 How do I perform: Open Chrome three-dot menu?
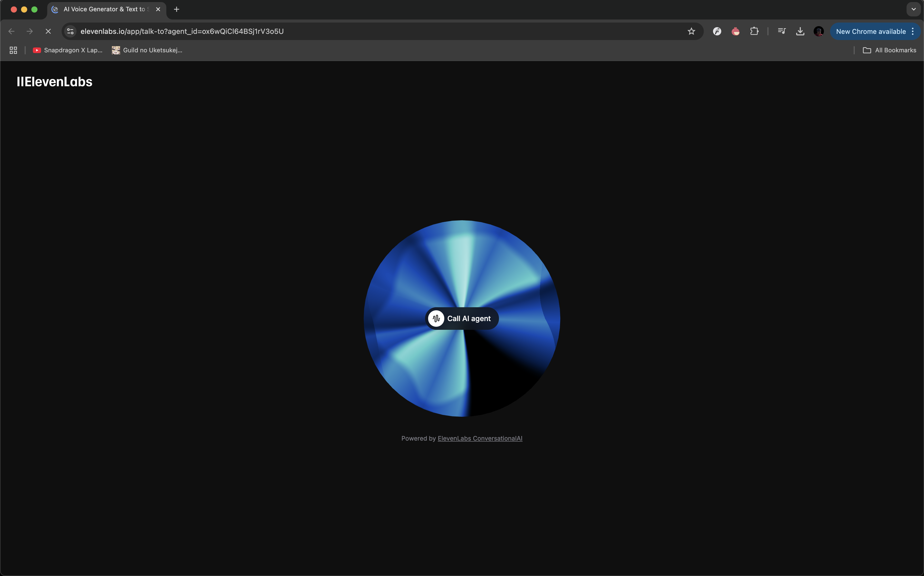(912, 31)
